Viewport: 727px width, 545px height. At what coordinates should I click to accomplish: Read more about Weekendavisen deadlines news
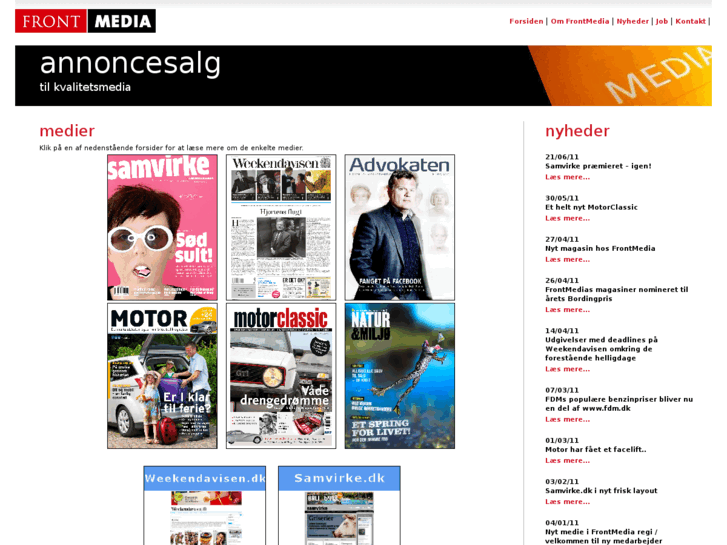pyautogui.click(x=568, y=369)
